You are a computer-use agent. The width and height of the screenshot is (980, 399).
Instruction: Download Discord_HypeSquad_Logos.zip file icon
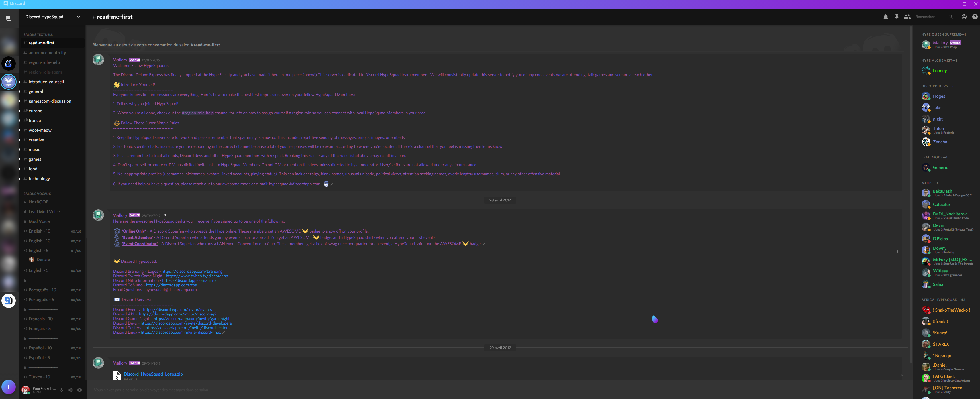point(117,375)
